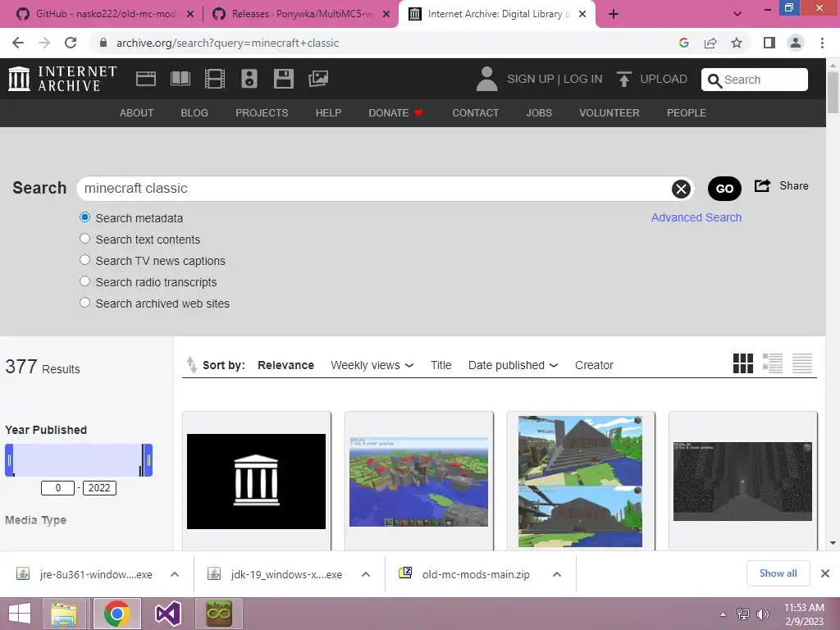Click the year 2022 end input box

pos(99,488)
